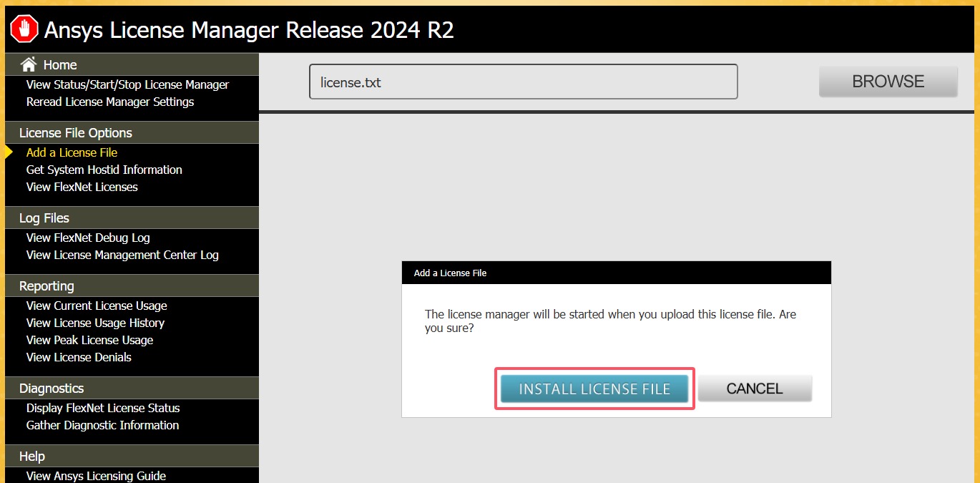This screenshot has height=483, width=980.
Task: Open Get System Hostid Information
Action: tap(104, 170)
